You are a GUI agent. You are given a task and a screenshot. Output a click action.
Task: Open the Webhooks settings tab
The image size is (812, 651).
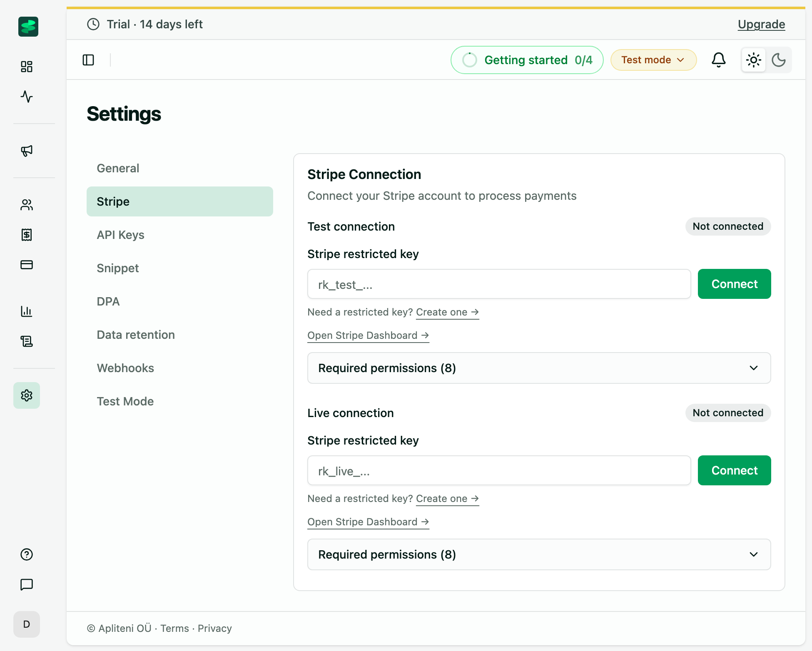coord(180,368)
